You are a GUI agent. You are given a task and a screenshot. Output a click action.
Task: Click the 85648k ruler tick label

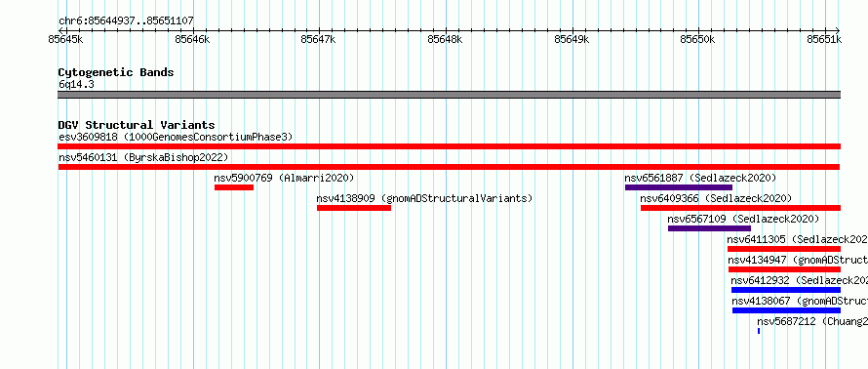445,39
